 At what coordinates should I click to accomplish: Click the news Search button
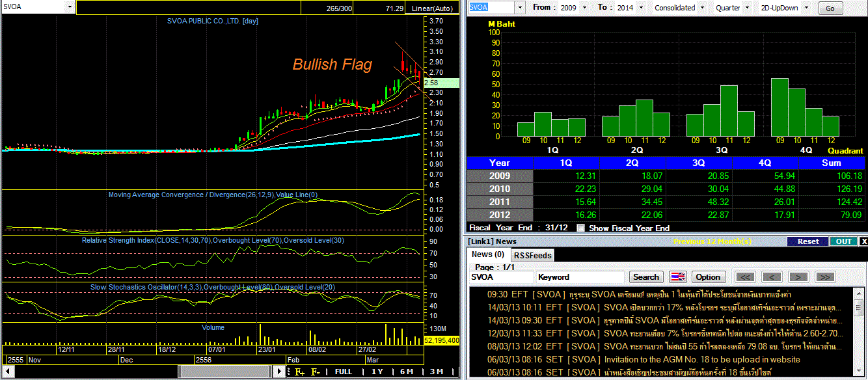point(645,277)
